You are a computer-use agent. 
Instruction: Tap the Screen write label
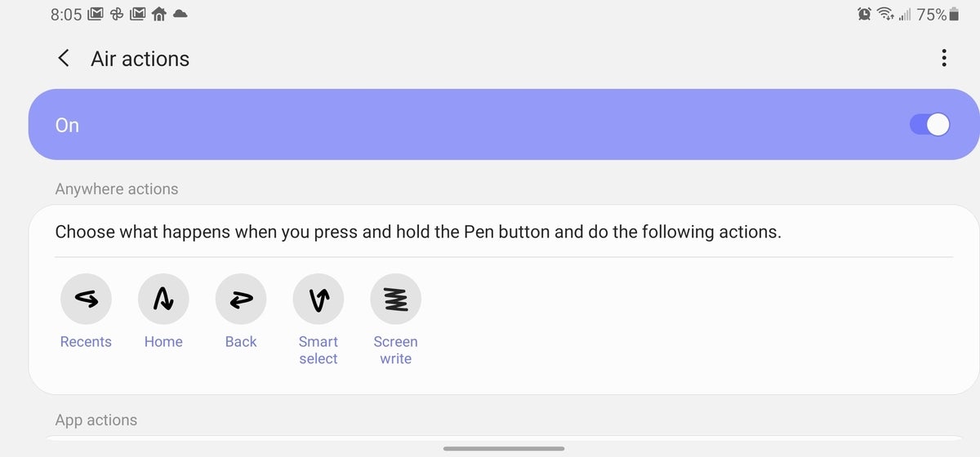(x=396, y=350)
